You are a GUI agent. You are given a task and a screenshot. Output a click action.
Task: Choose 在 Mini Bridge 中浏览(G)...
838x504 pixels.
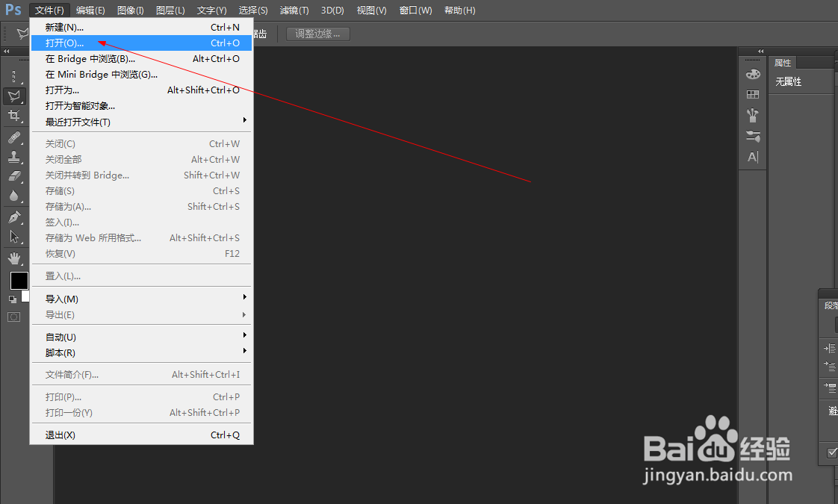(x=142, y=74)
